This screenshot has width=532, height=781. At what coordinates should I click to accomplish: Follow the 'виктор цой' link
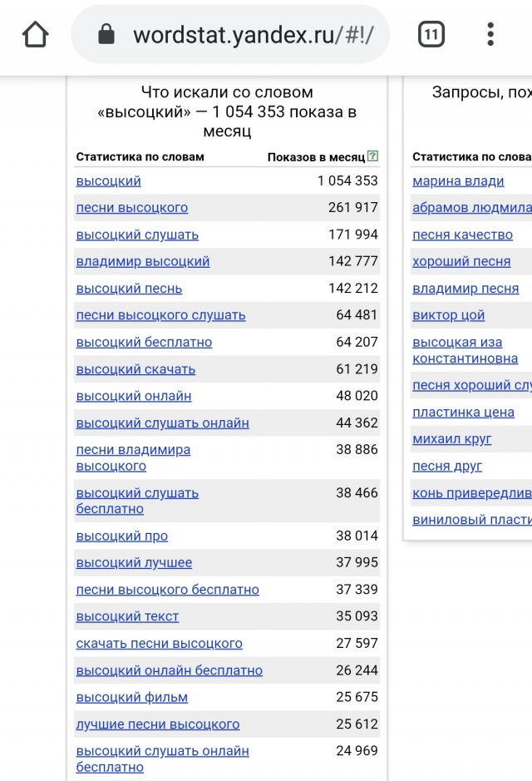click(x=448, y=315)
